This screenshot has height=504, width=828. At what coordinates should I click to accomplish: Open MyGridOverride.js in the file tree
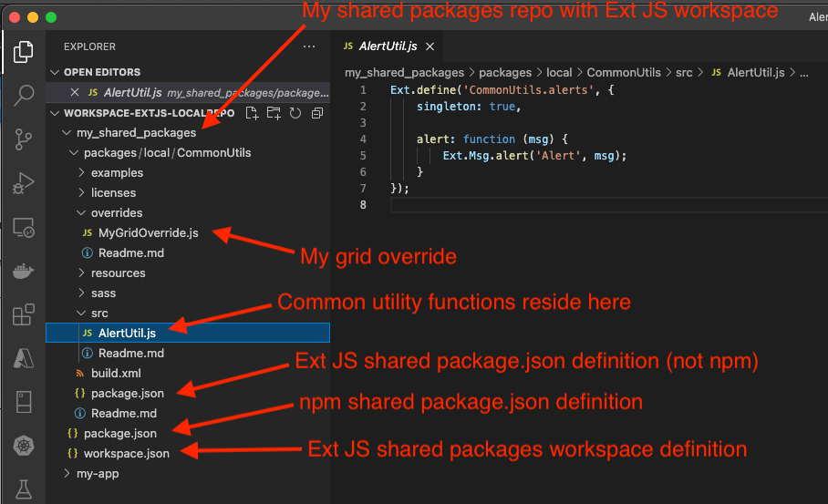click(148, 232)
